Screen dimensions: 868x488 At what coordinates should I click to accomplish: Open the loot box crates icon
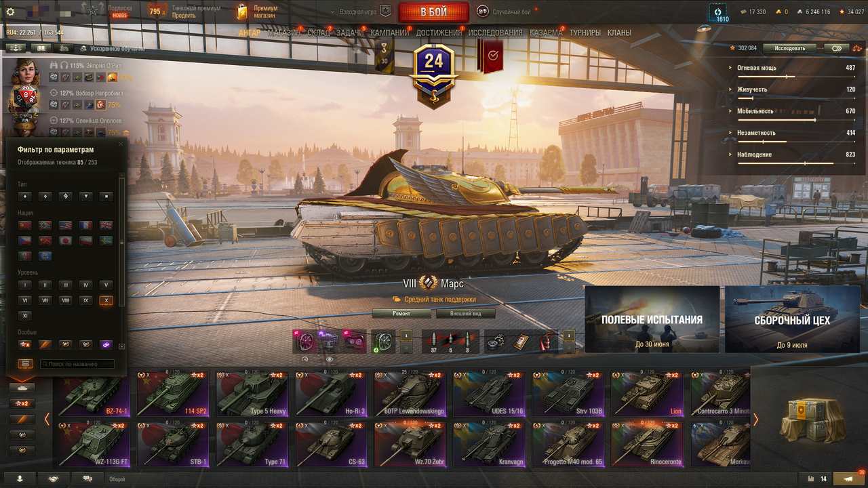pos(808,418)
